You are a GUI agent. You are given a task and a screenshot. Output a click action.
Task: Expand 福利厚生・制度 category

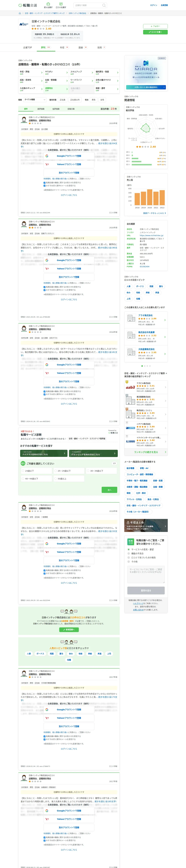pyautogui.click(x=107, y=72)
